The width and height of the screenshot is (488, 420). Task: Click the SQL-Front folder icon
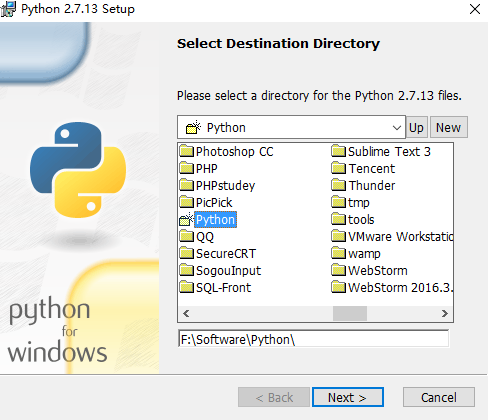coord(186,287)
